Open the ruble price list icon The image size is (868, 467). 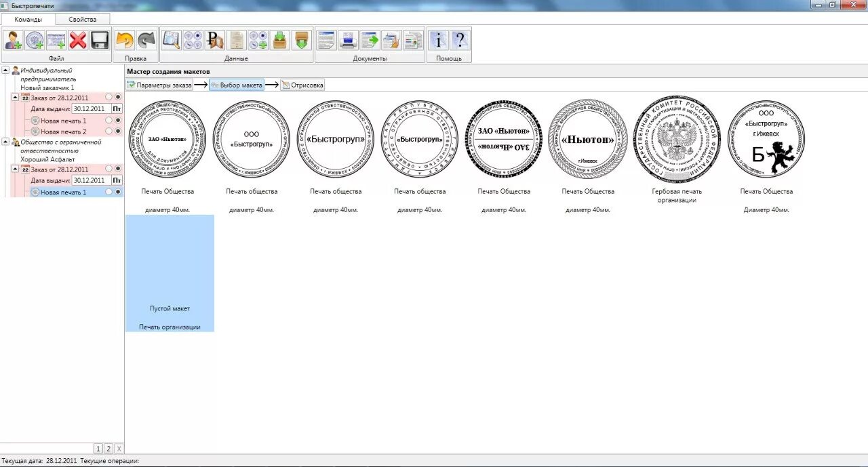tap(214, 40)
